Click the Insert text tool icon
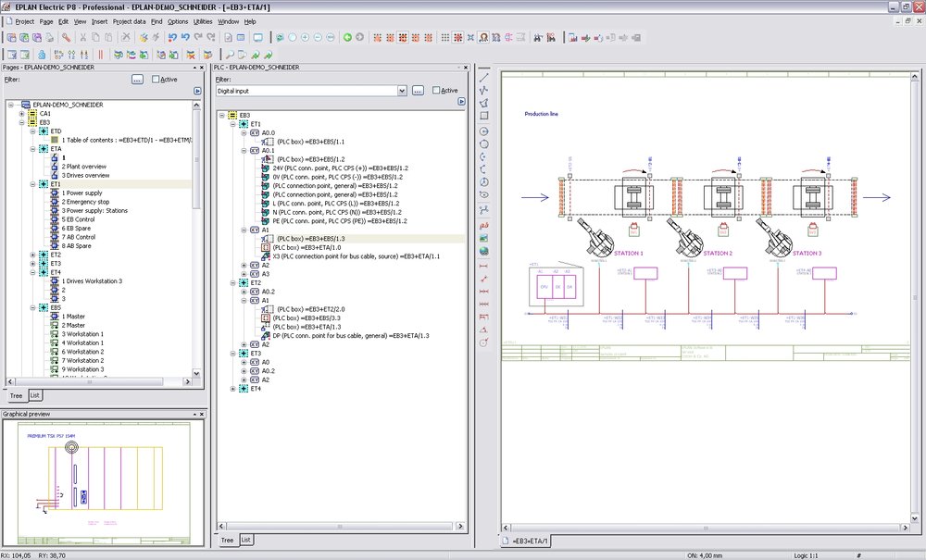This screenshot has width=926, height=560. 483,225
